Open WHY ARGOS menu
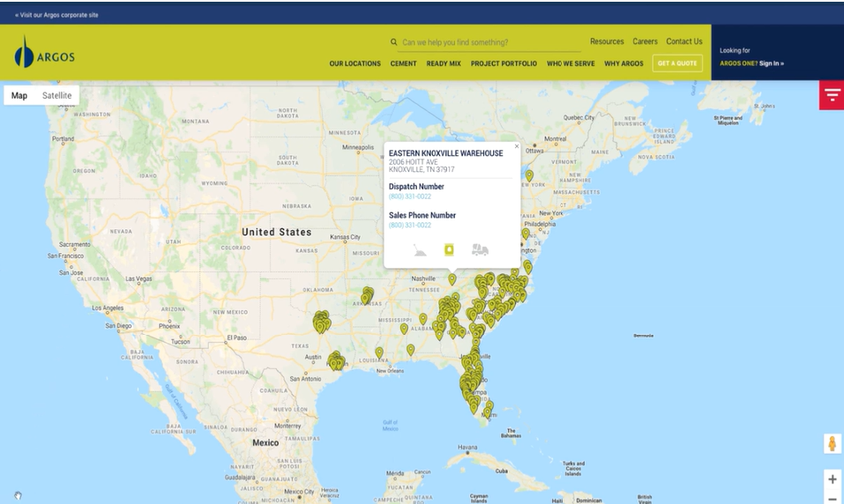The image size is (844, 504). coord(624,63)
